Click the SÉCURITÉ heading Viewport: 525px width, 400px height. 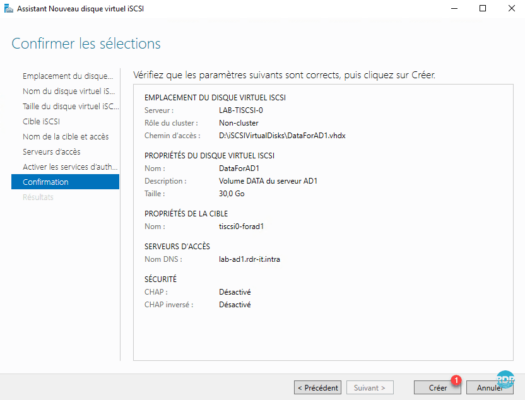click(x=160, y=279)
